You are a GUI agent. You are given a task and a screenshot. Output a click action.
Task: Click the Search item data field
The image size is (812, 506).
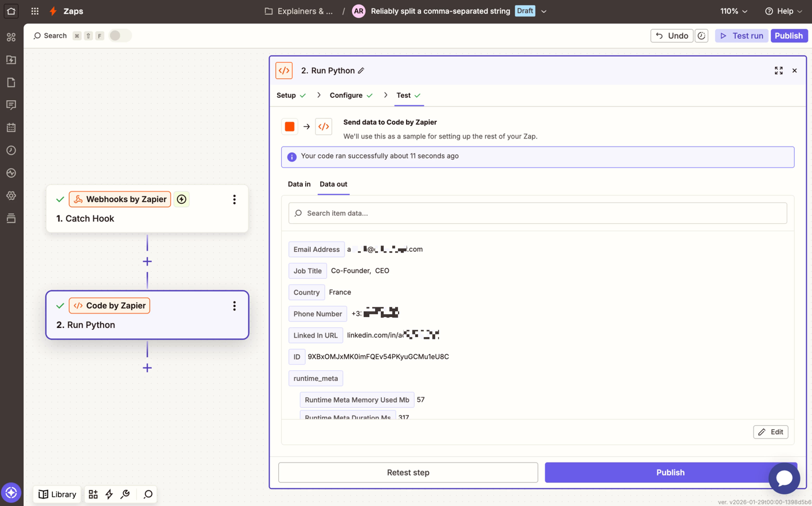(537, 214)
